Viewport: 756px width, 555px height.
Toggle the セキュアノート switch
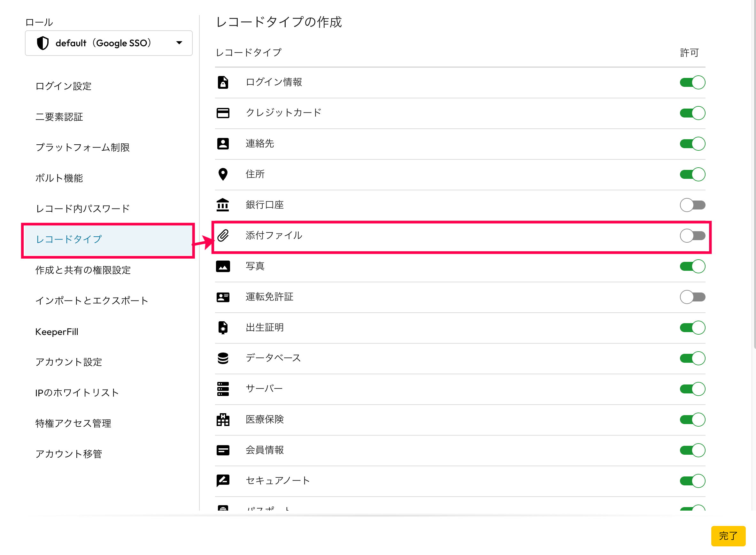click(692, 481)
